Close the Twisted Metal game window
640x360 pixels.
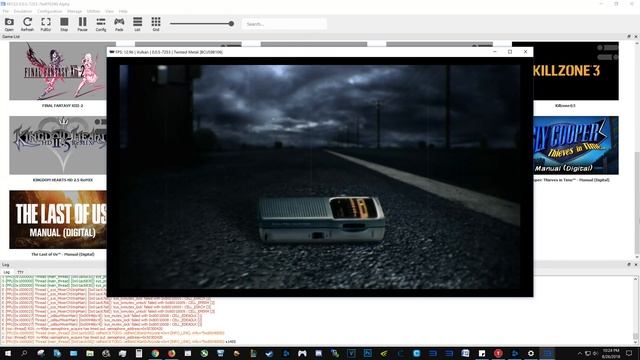tap(525, 52)
